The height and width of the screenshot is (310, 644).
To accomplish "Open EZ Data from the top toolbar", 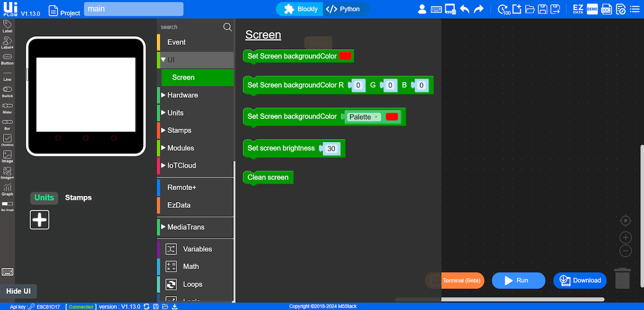I will pyautogui.click(x=578, y=9).
